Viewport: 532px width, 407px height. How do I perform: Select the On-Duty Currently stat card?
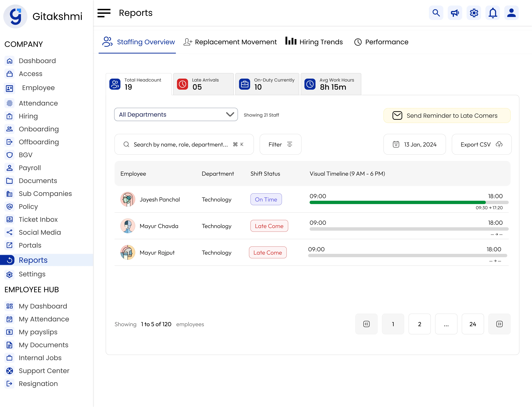pyautogui.click(x=267, y=84)
